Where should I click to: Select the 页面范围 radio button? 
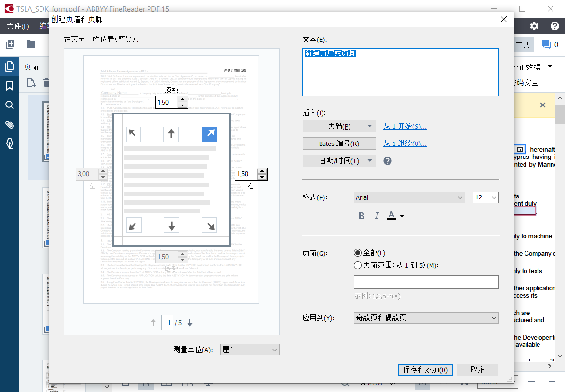tap(358, 265)
